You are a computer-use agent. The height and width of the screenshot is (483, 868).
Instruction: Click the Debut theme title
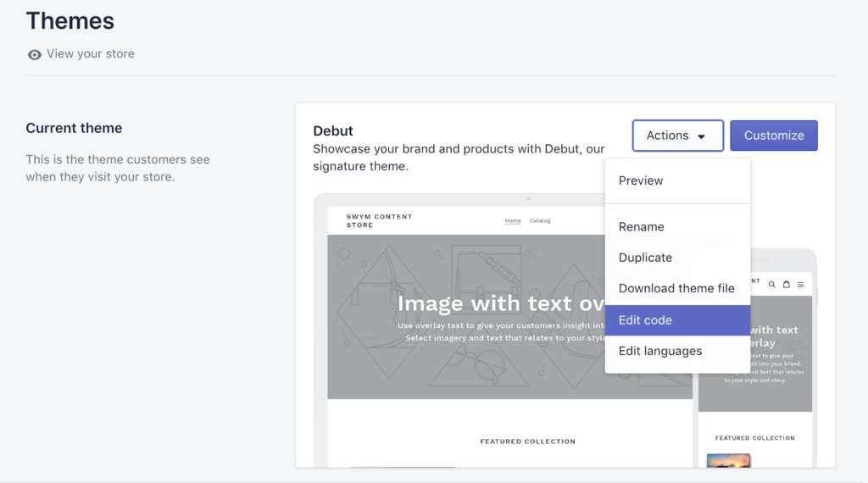(x=332, y=131)
